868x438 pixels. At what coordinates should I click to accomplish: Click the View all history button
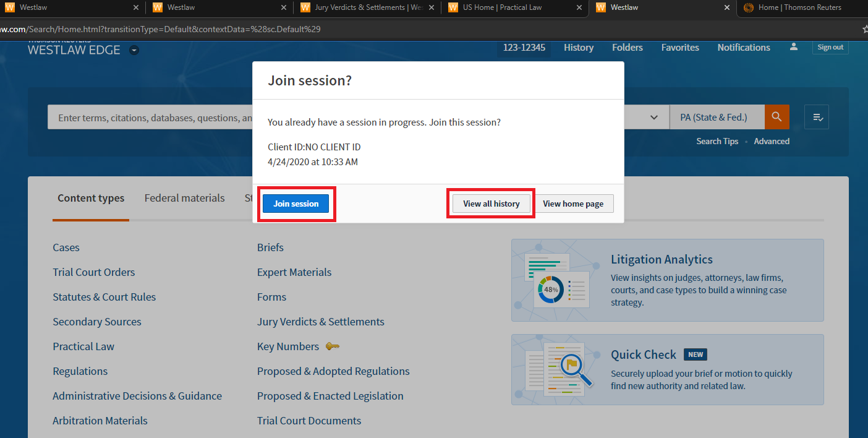coord(491,204)
